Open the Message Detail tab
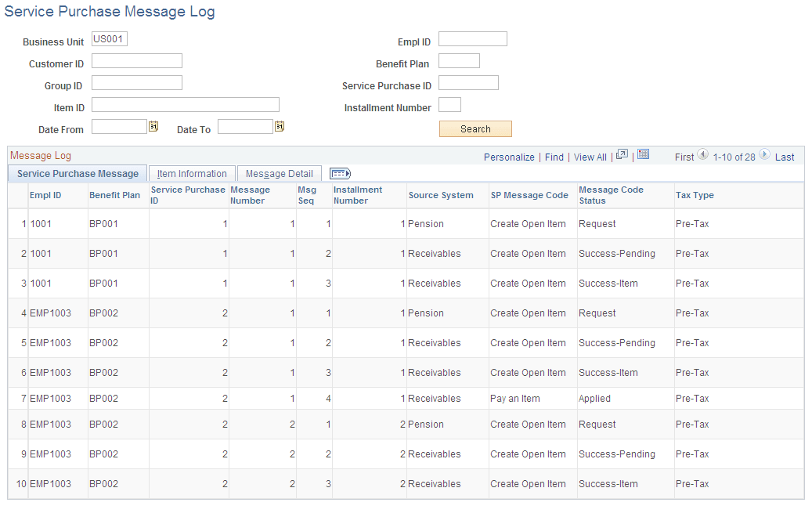This screenshot has height=506, width=812. coord(279,173)
